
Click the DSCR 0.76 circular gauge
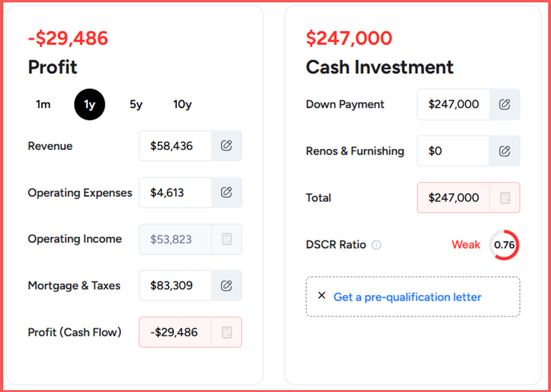coord(504,245)
